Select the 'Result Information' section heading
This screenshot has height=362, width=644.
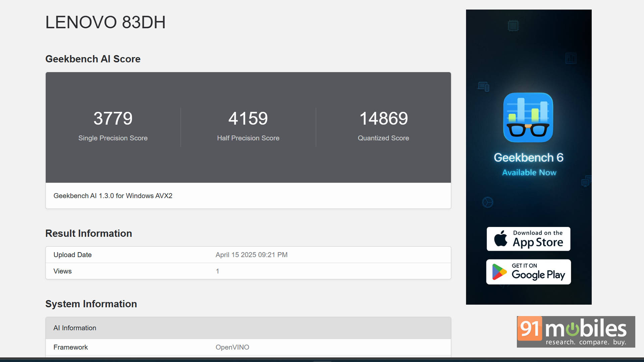tap(89, 233)
